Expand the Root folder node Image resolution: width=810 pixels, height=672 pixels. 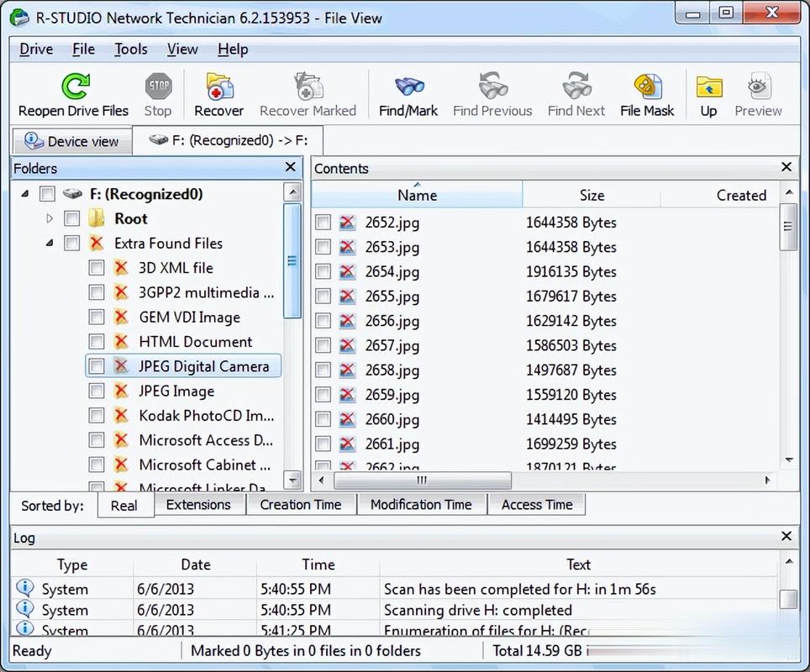click(49, 218)
